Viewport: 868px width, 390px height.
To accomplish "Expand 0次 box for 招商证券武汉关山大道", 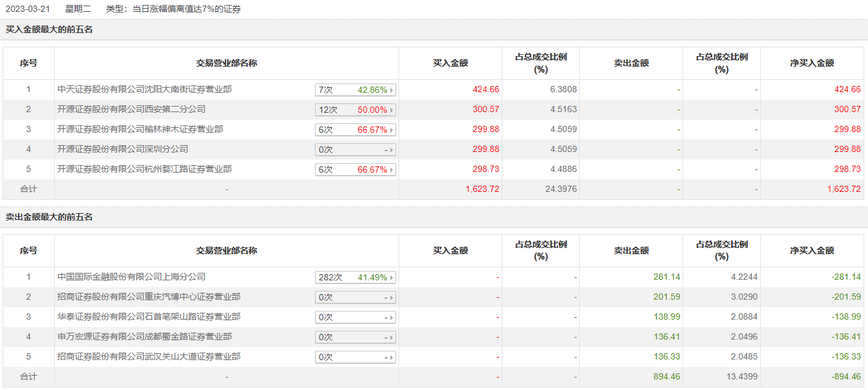I will point(356,357).
